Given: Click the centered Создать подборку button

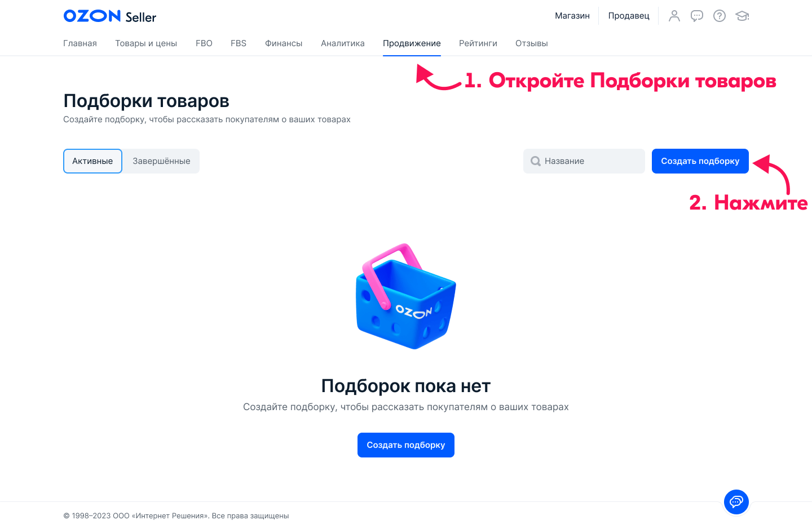Looking at the screenshot, I should coord(406,445).
